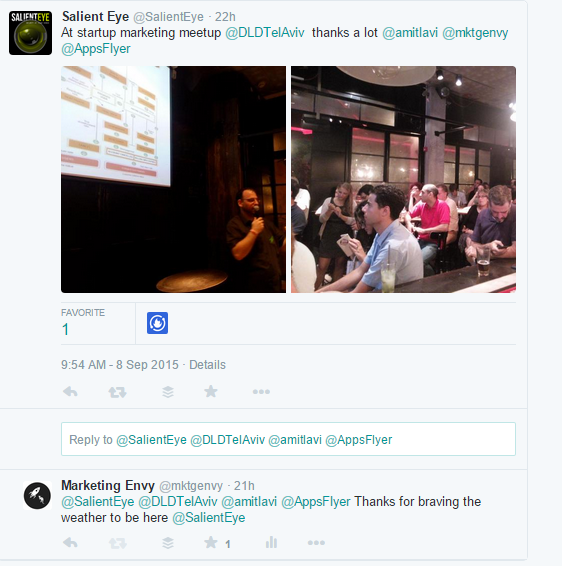
Task: Reply to Marketing Envy's tweet
Action: point(70,543)
